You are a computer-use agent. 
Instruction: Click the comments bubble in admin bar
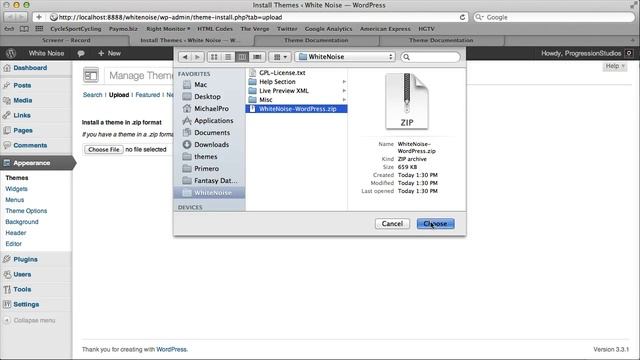(81, 53)
